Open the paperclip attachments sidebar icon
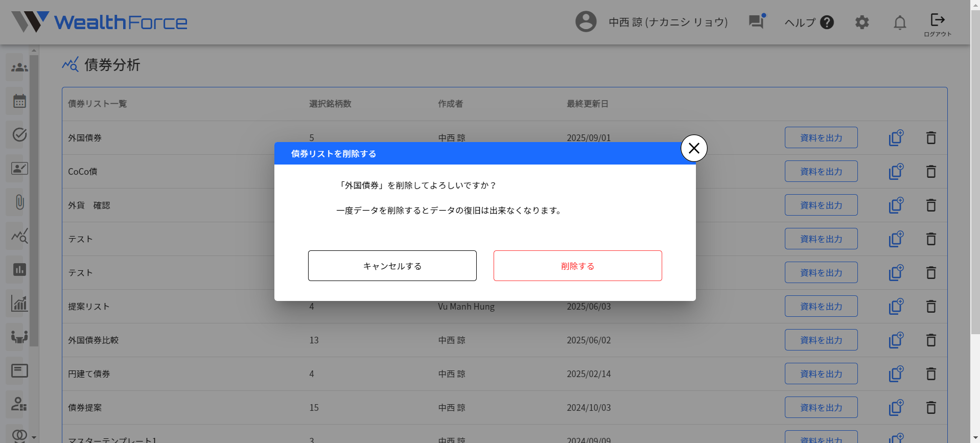980x443 pixels. 19,202
